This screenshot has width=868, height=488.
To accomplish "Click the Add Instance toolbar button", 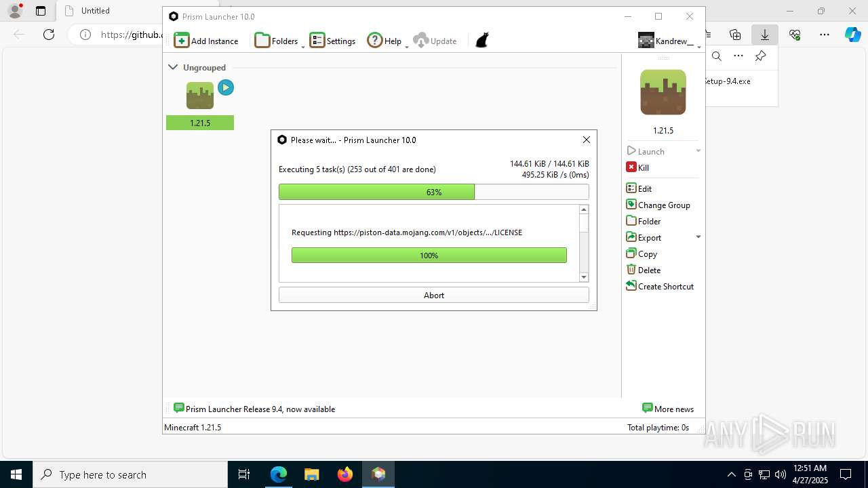I will pos(206,41).
